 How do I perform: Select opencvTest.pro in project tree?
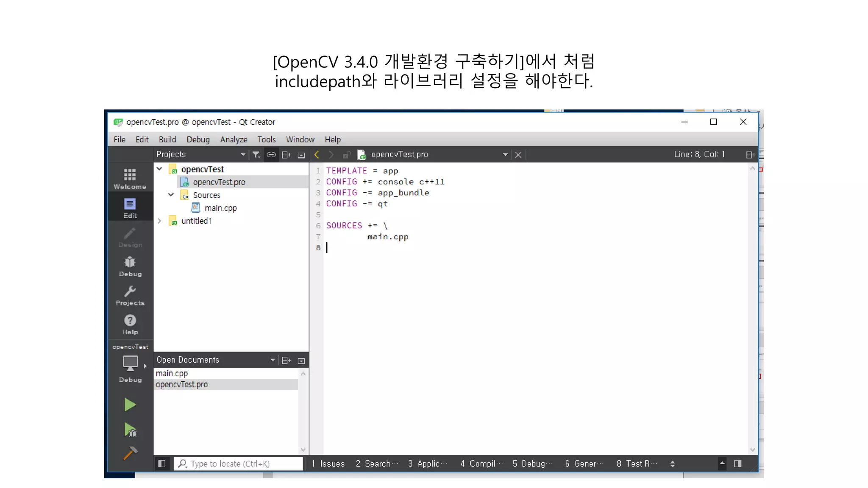click(219, 182)
